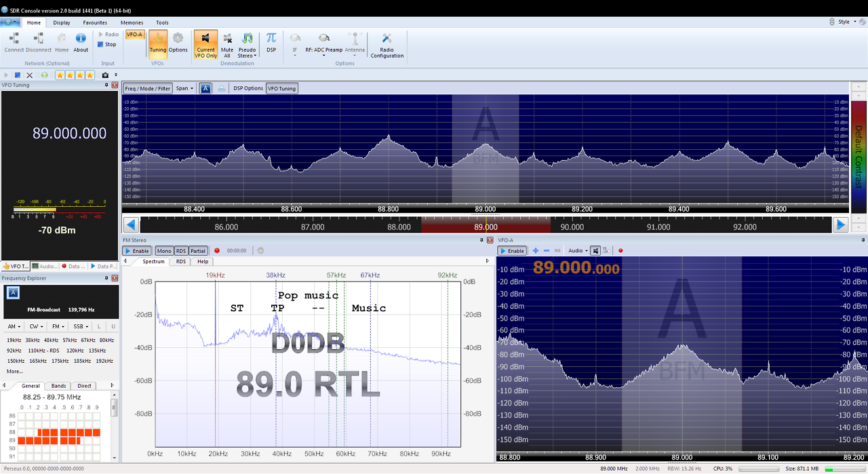The image size is (868, 474).
Task: Open the Home icon in ribbon
Action: [62, 42]
